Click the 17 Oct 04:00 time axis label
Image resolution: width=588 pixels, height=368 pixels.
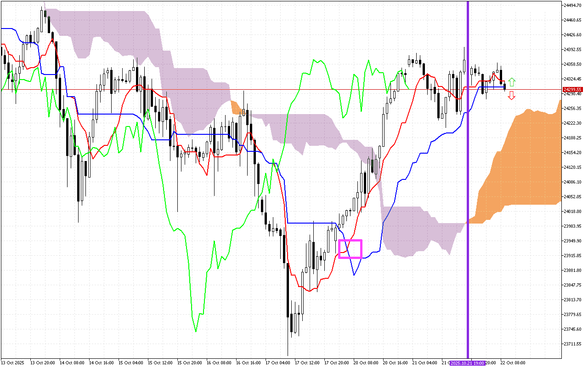point(277,363)
